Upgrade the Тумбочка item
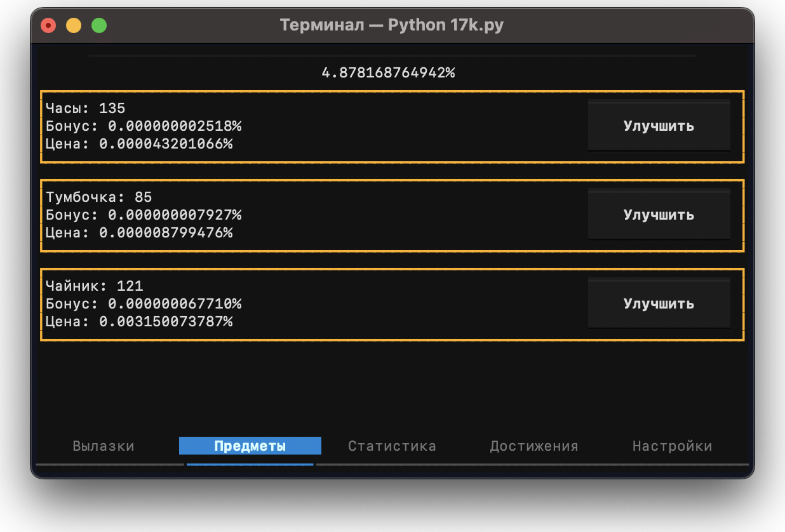The width and height of the screenshot is (785, 532). (659, 215)
